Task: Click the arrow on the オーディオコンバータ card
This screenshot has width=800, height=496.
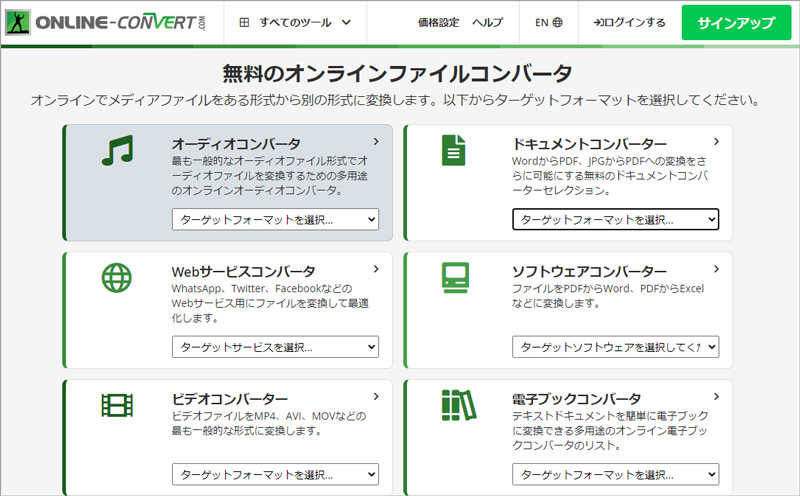Action: [375, 142]
